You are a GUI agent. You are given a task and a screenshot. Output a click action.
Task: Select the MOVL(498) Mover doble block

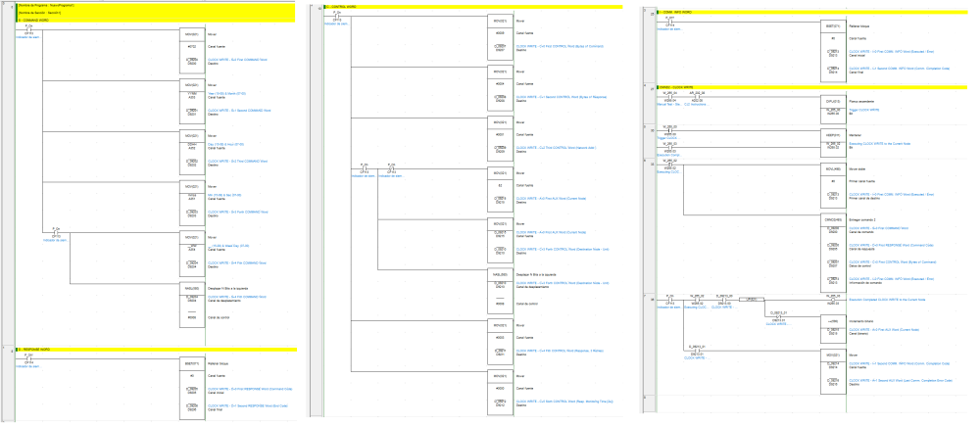835,167
